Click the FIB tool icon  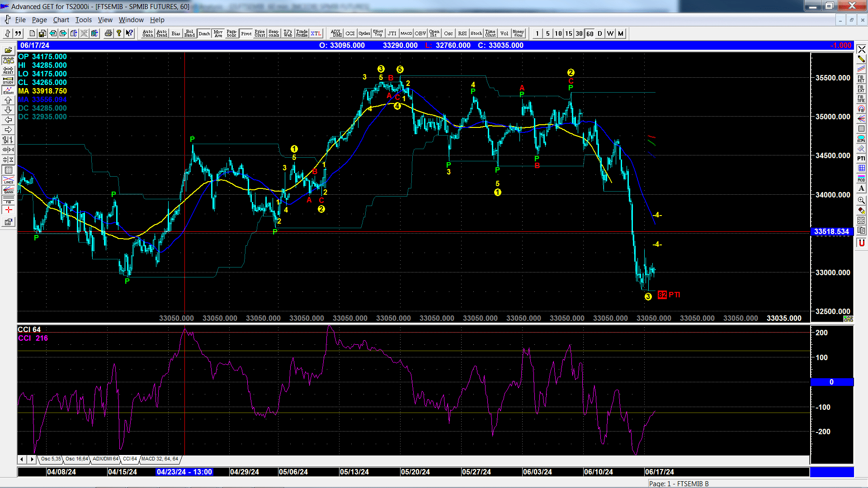(x=8, y=200)
